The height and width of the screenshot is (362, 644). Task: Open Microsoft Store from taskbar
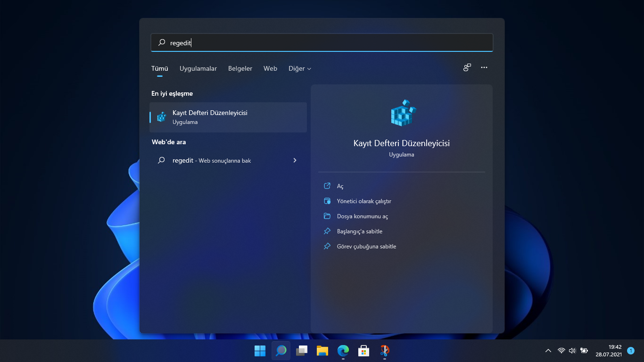click(363, 351)
